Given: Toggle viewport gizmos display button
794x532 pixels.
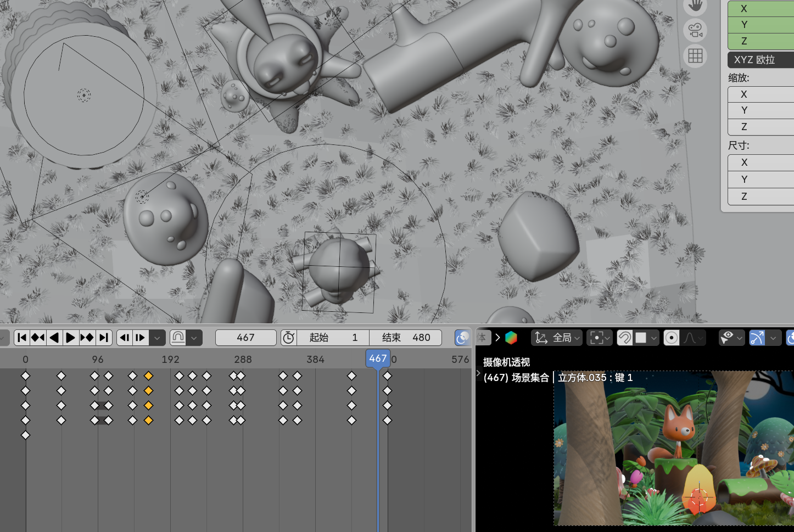Looking at the screenshot, I should [x=757, y=338].
